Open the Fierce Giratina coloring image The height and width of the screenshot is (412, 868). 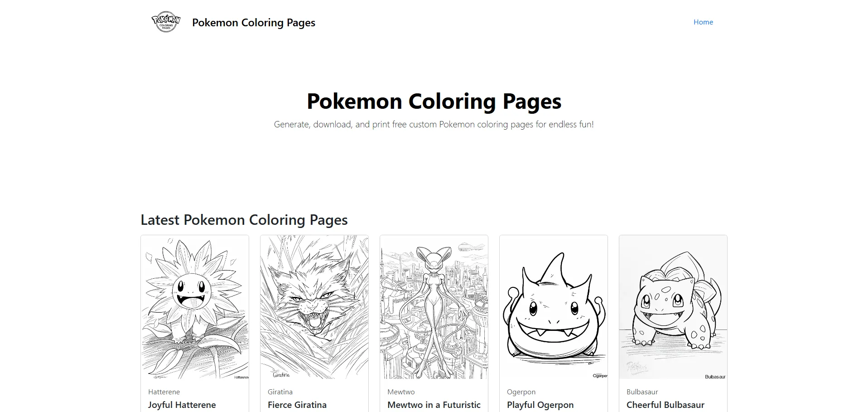point(314,307)
